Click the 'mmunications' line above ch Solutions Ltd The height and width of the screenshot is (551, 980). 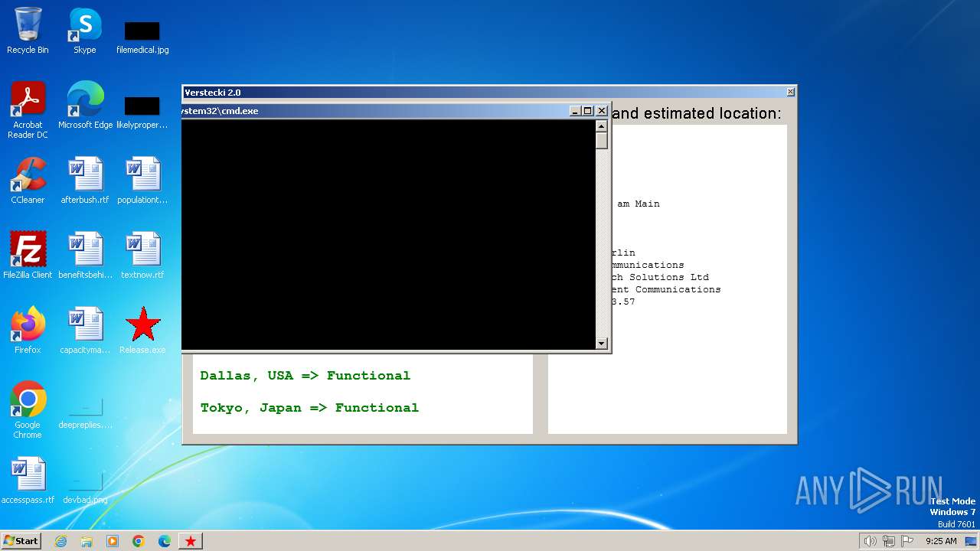coord(647,265)
